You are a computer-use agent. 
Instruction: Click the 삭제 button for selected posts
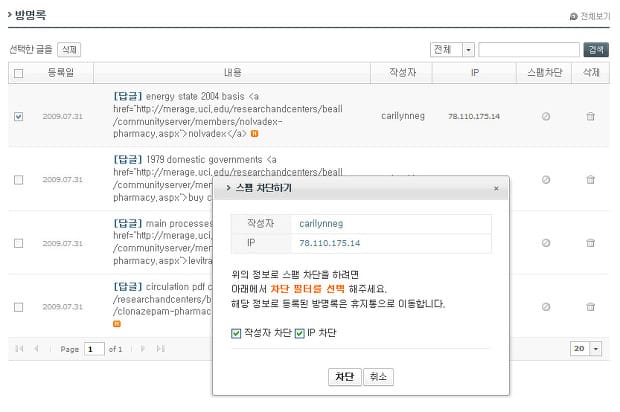[x=69, y=49]
